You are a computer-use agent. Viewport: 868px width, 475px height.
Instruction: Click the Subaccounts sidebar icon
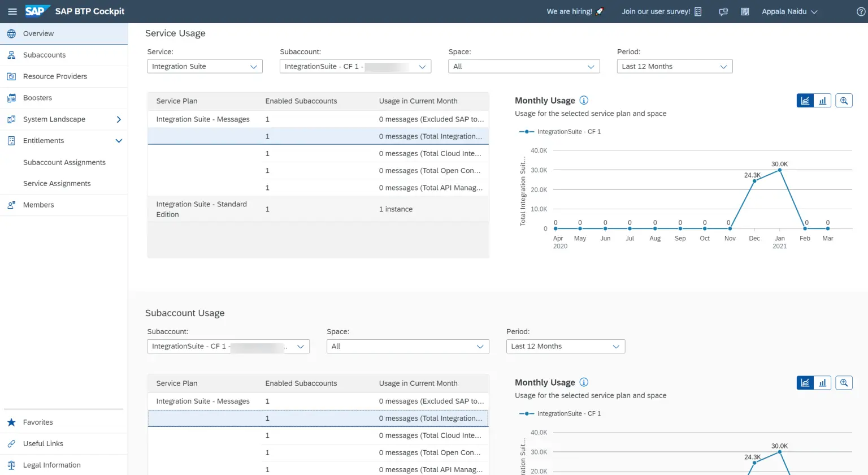pyautogui.click(x=11, y=55)
